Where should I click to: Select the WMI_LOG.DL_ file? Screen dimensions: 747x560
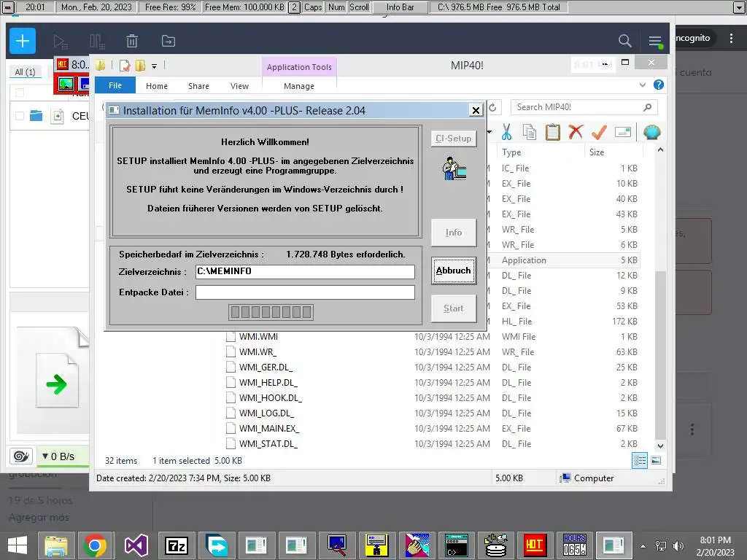(266, 413)
